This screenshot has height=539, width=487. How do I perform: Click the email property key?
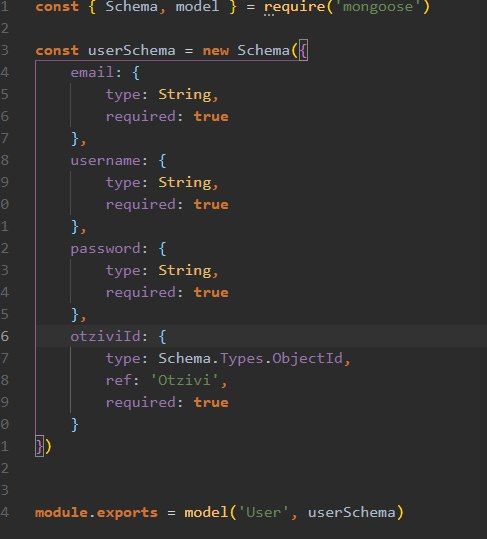(92, 72)
